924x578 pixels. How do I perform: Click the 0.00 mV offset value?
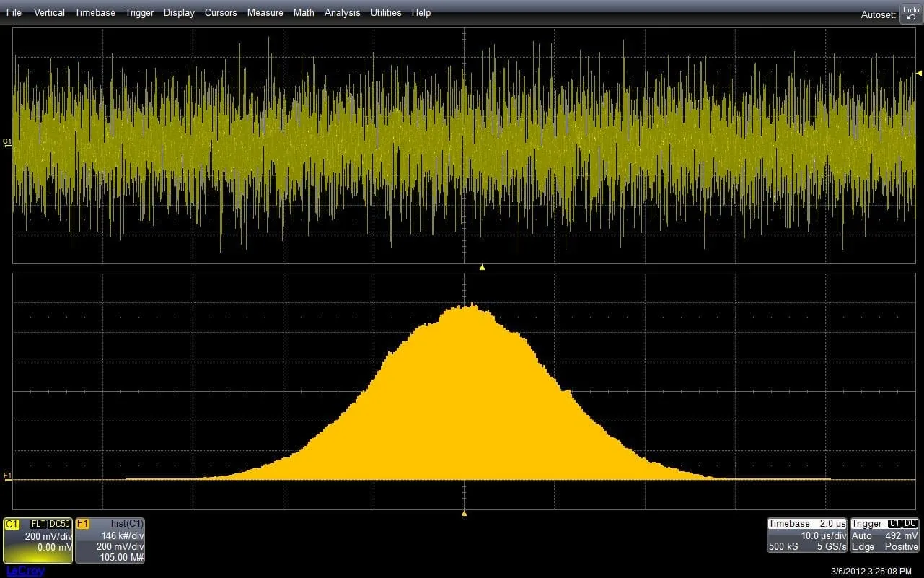pos(55,548)
